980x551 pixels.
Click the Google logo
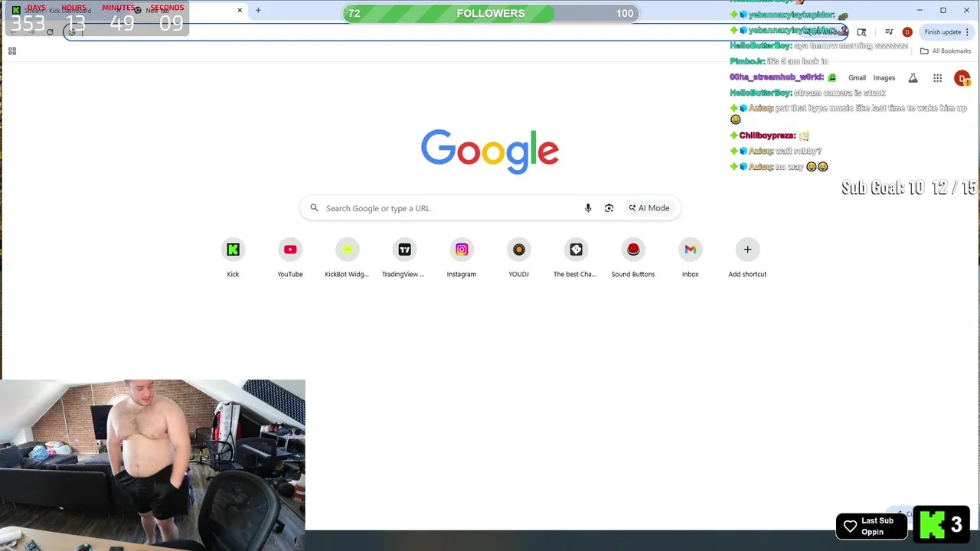pyautogui.click(x=490, y=151)
